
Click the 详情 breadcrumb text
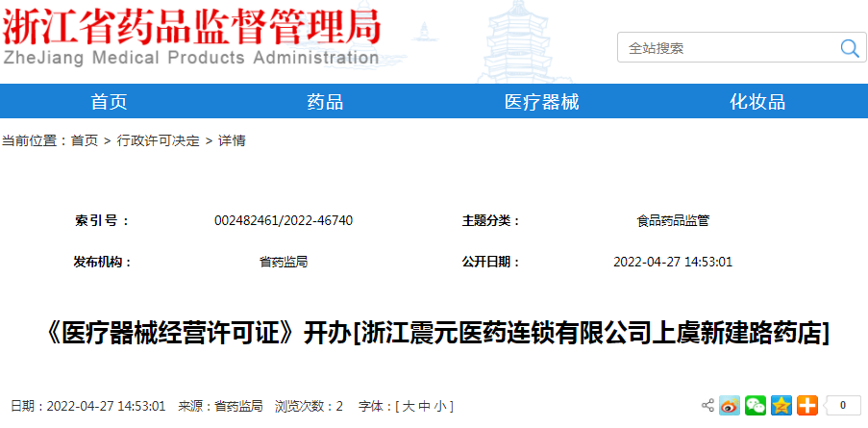(x=232, y=140)
